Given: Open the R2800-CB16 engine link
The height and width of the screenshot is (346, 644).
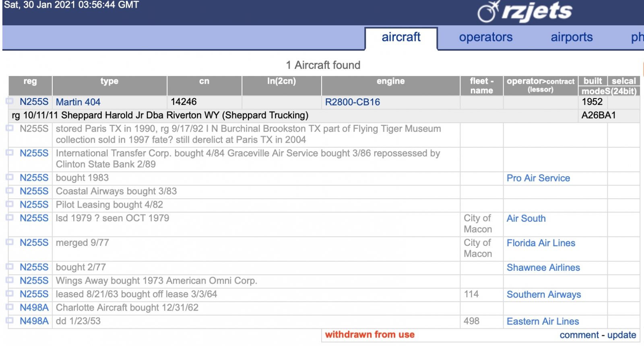Looking at the screenshot, I should (x=353, y=102).
